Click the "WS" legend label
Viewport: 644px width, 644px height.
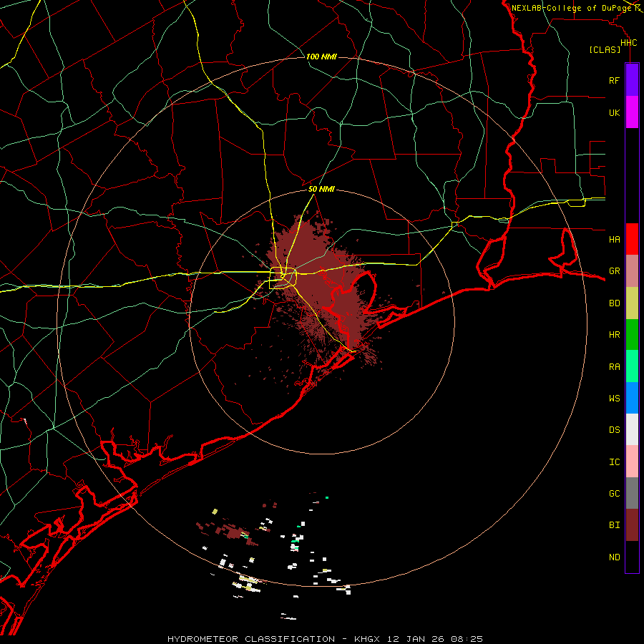614,399
